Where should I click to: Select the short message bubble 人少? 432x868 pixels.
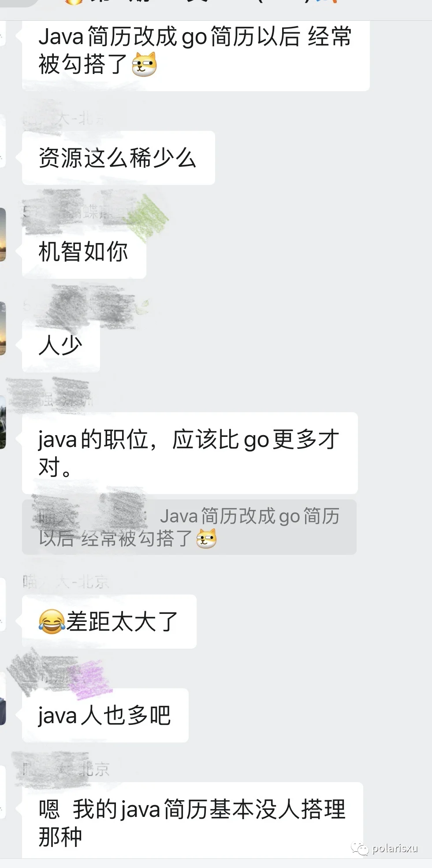coord(61,345)
